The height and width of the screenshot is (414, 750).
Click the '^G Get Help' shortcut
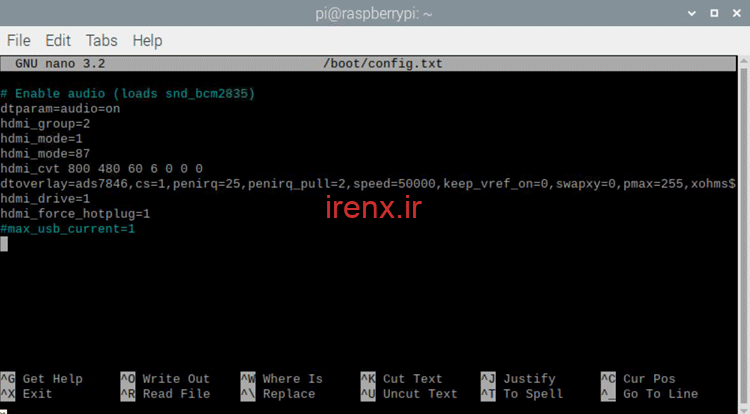pos(42,379)
